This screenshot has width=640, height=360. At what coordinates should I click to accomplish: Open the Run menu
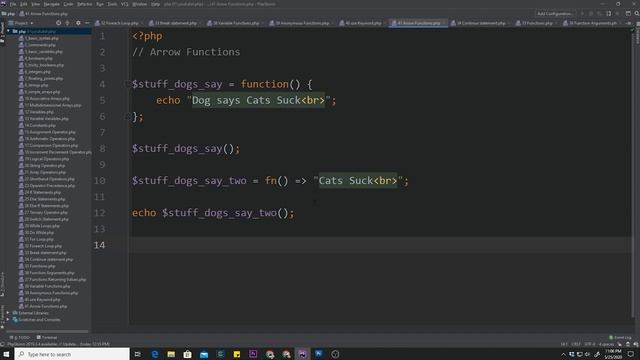pyautogui.click(x=100, y=4)
